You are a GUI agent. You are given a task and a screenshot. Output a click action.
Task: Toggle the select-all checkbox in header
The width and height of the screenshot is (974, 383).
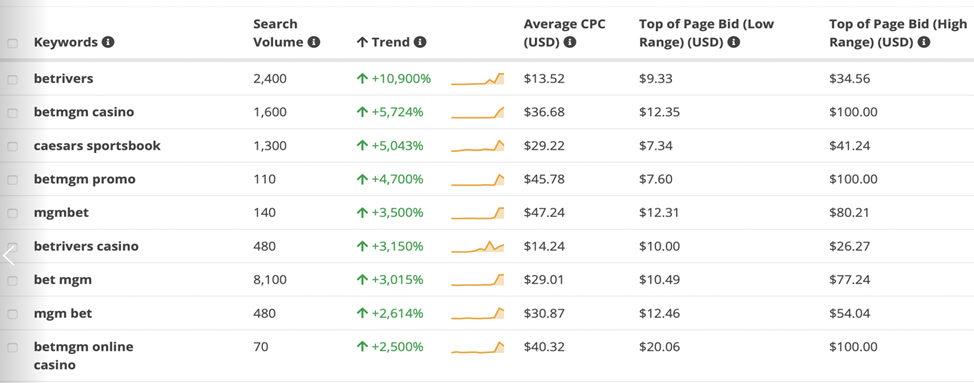12,43
